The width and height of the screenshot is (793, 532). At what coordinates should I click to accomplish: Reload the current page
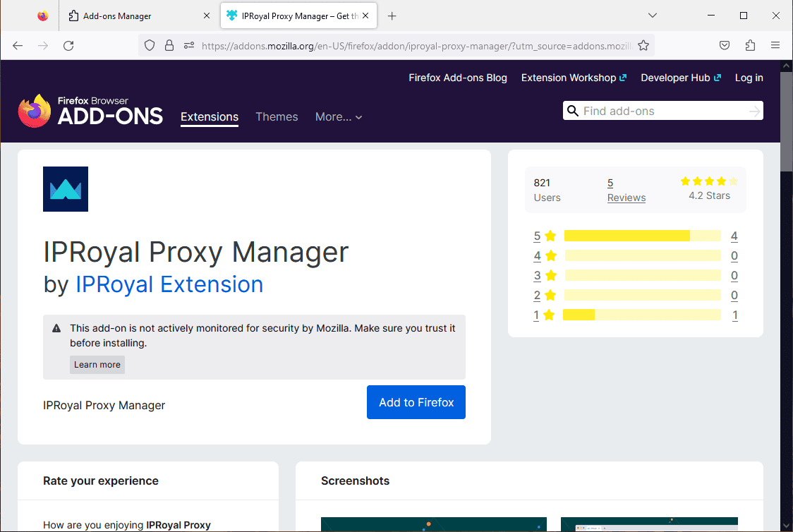coord(68,46)
